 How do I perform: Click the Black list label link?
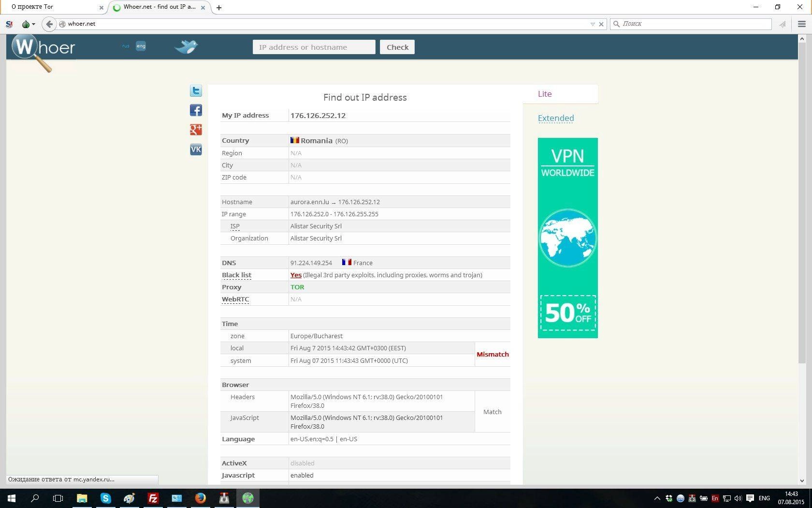click(x=236, y=275)
